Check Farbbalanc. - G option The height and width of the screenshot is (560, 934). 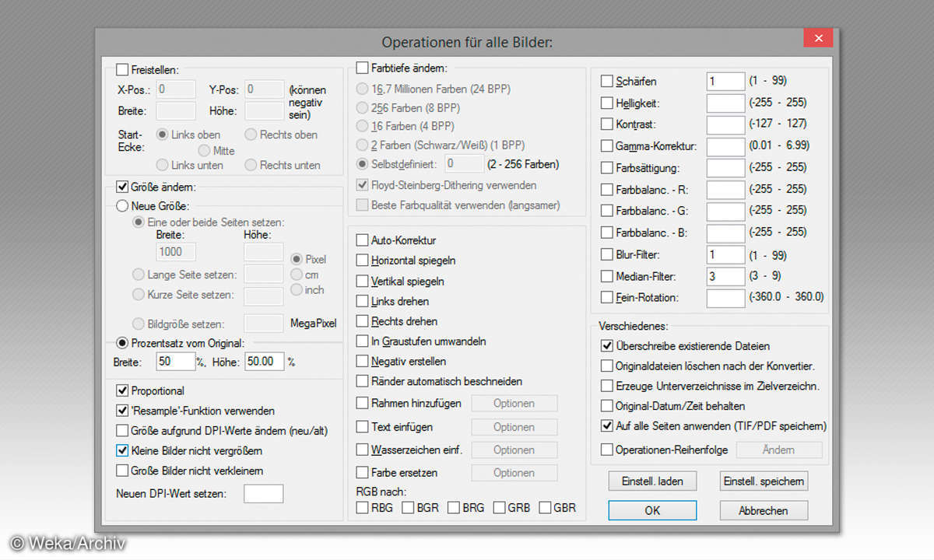607,211
